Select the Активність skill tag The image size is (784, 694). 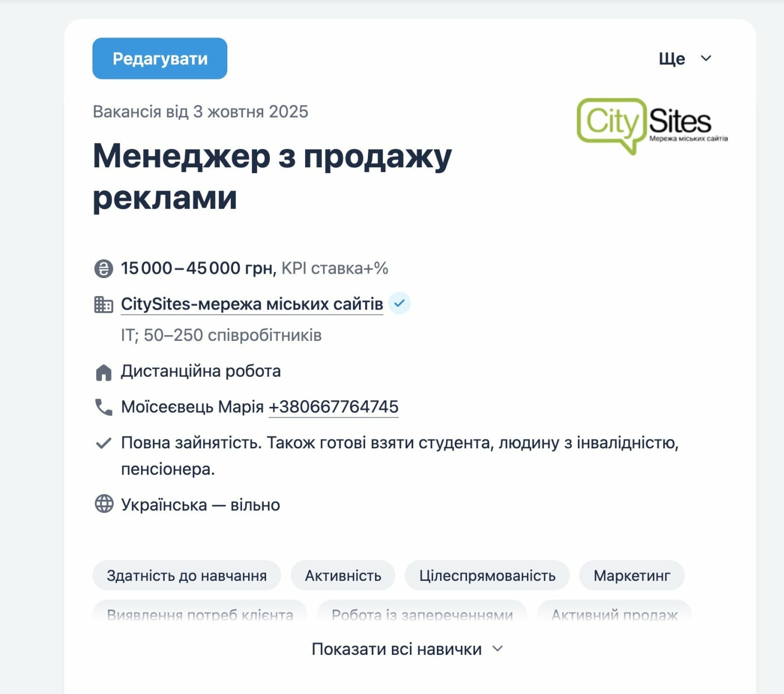coord(343,575)
